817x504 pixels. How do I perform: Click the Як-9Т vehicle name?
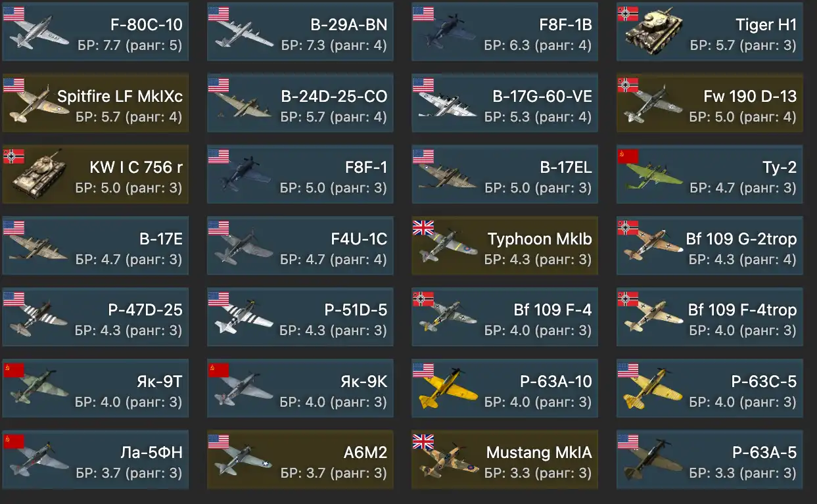[x=156, y=381]
